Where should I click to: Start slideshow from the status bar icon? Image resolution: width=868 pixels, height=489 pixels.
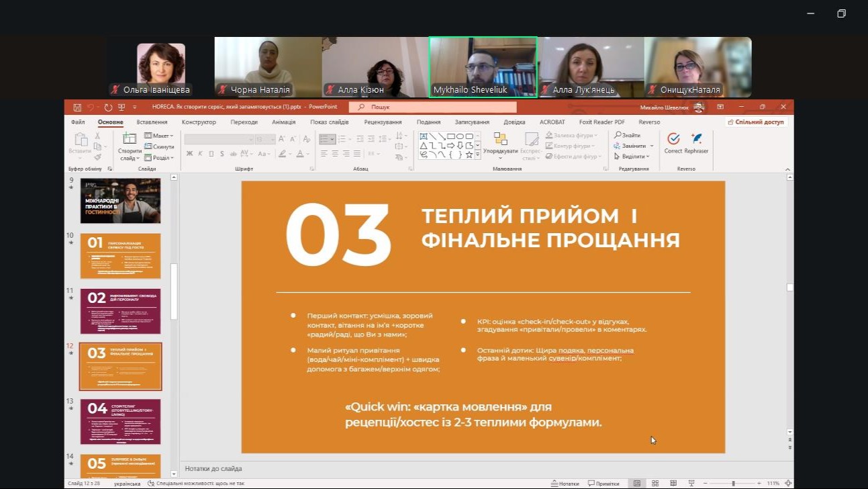click(691, 484)
